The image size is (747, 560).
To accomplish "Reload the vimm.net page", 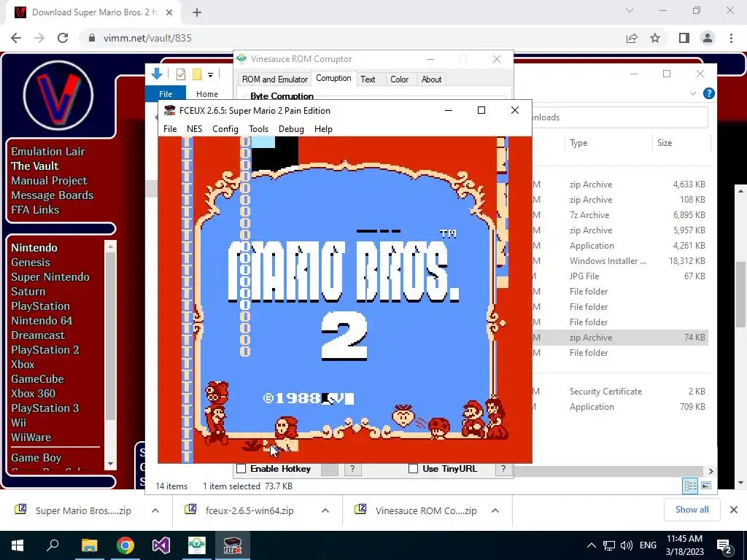I will tap(63, 38).
